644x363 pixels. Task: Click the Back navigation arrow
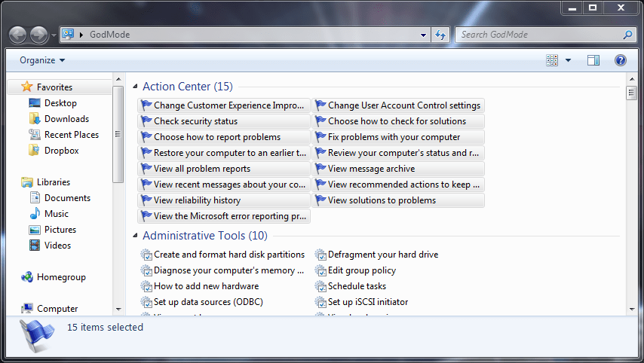(17, 35)
